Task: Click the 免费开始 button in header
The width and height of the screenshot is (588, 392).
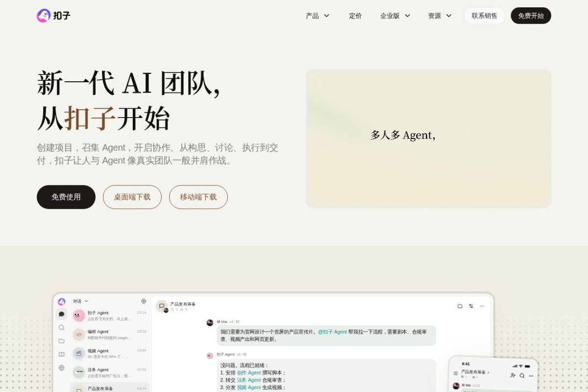Action: pyautogui.click(x=531, y=16)
